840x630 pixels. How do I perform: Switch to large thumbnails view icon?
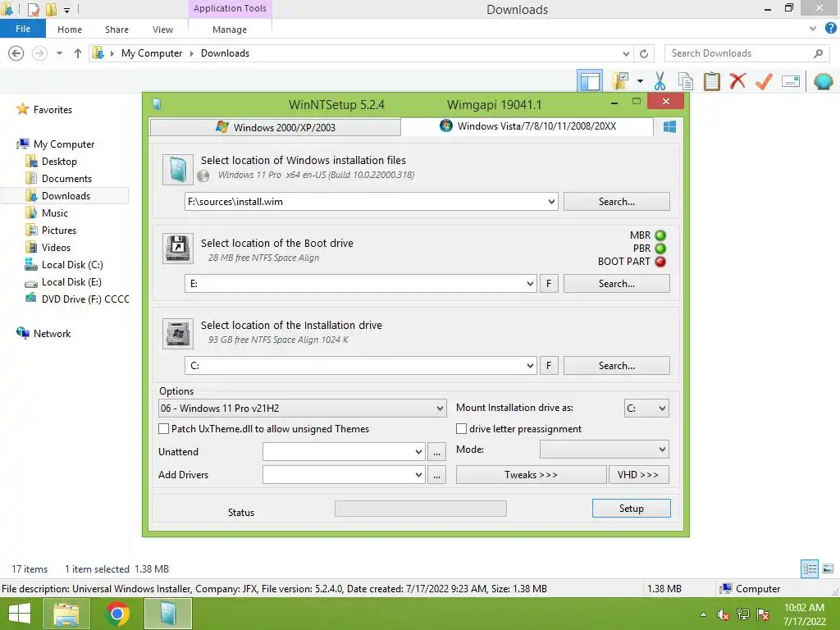coord(828,568)
